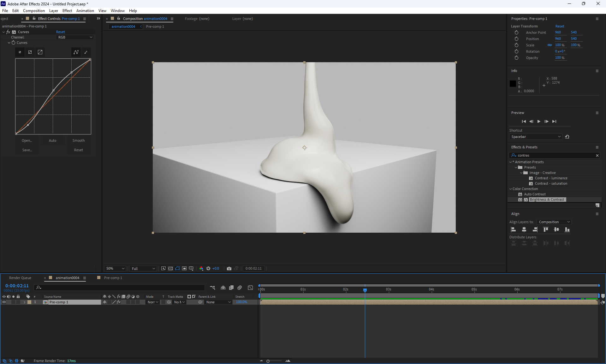This screenshot has width=606, height=364.
Task: Open the Channel RGB dropdown
Action: coord(75,37)
